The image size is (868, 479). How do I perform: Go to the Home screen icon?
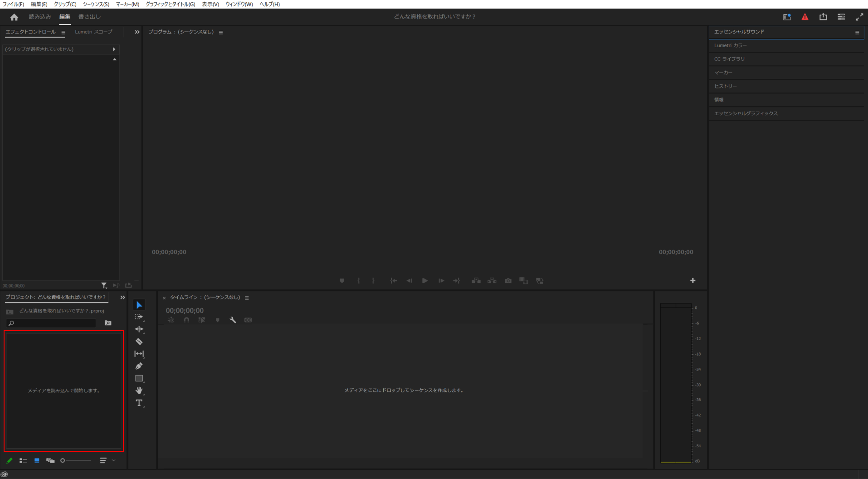pyautogui.click(x=14, y=17)
